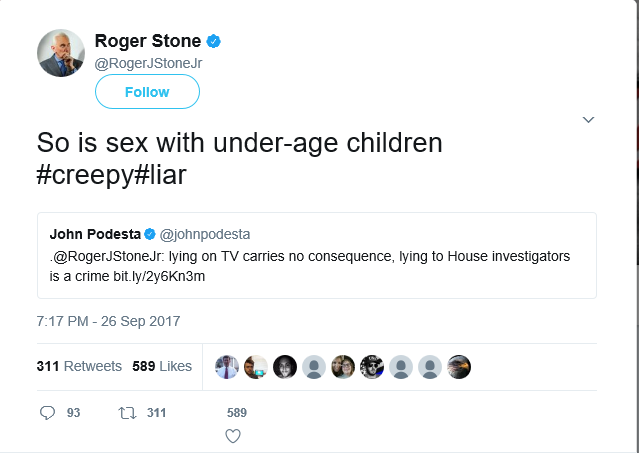Viewport: 639px width, 453px height.
Task: Open Roger Stone's profile picture
Action: (61, 54)
